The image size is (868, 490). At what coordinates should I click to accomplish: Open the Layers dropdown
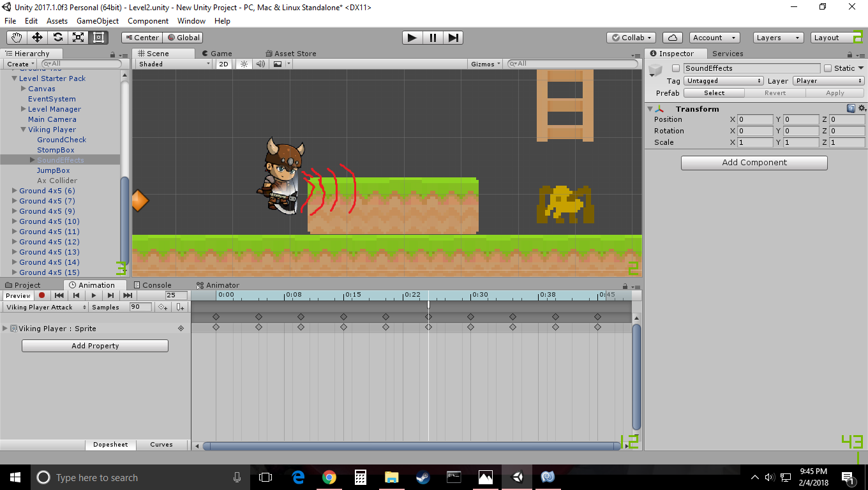(777, 38)
